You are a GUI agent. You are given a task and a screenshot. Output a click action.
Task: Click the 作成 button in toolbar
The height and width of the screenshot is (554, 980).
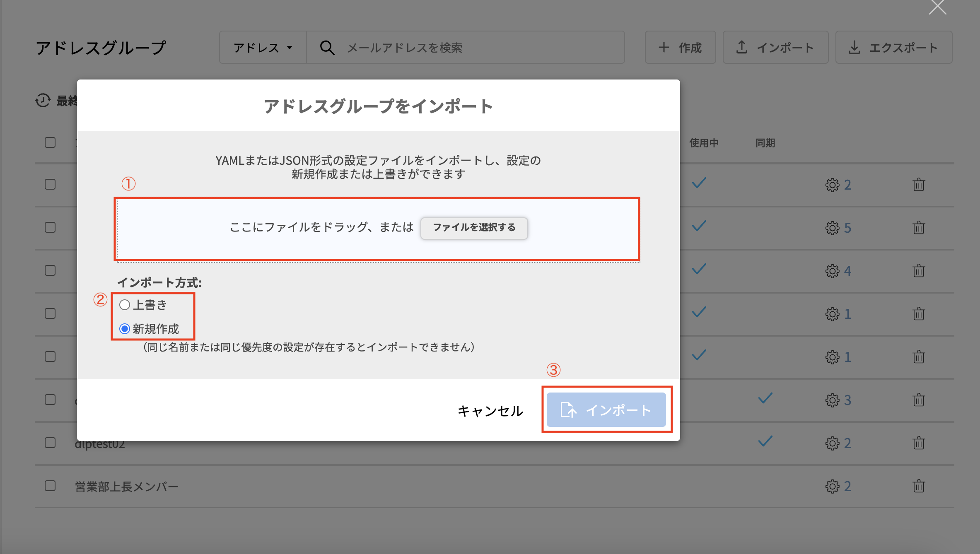680,48
